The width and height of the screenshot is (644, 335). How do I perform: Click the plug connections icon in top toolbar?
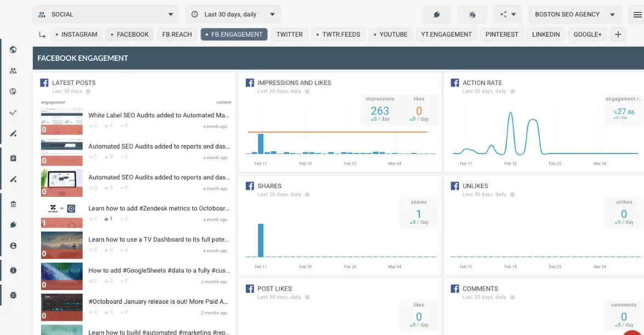[x=436, y=15]
